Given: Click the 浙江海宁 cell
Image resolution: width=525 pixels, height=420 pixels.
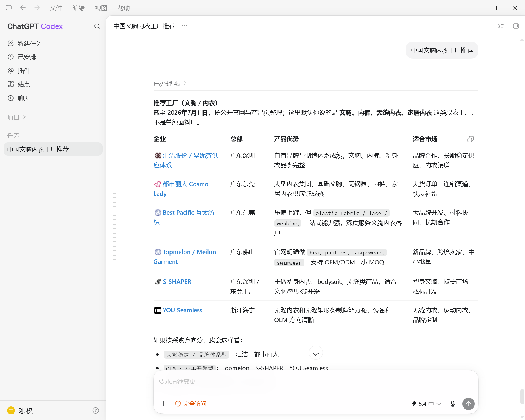Looking at the screenshot, I should pos(243,310).
